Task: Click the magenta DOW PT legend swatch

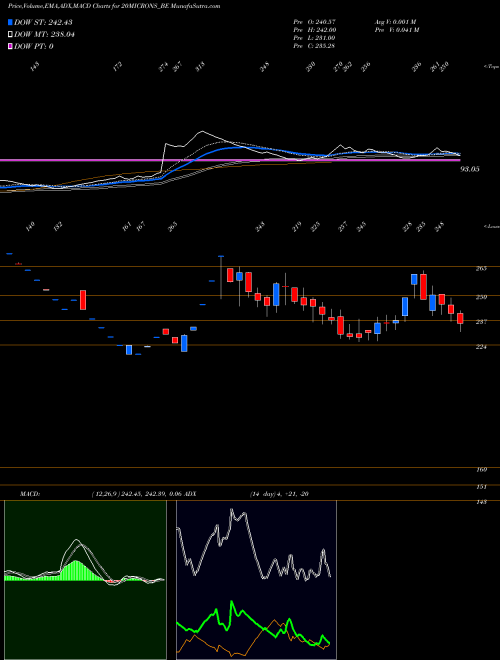Action: pos(11,46)
